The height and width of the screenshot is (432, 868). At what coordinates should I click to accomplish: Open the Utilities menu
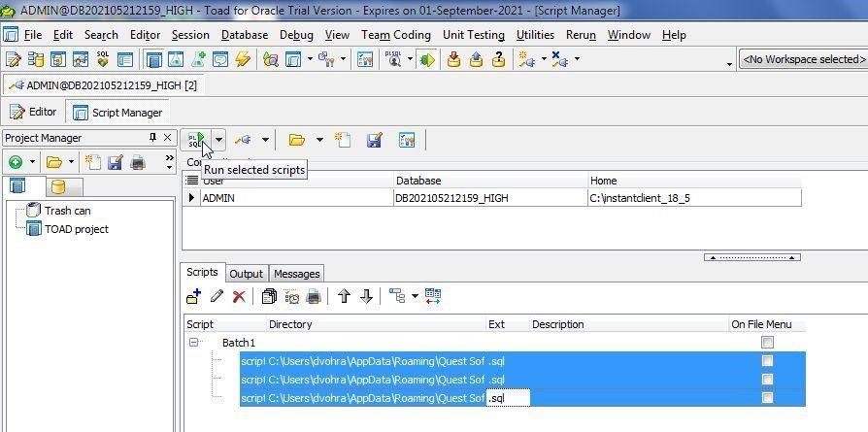pos(535,35)
